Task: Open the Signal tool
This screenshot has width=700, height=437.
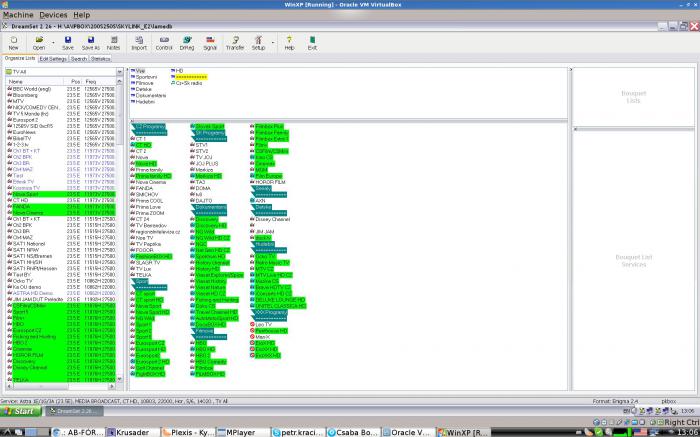Action: 210,43
